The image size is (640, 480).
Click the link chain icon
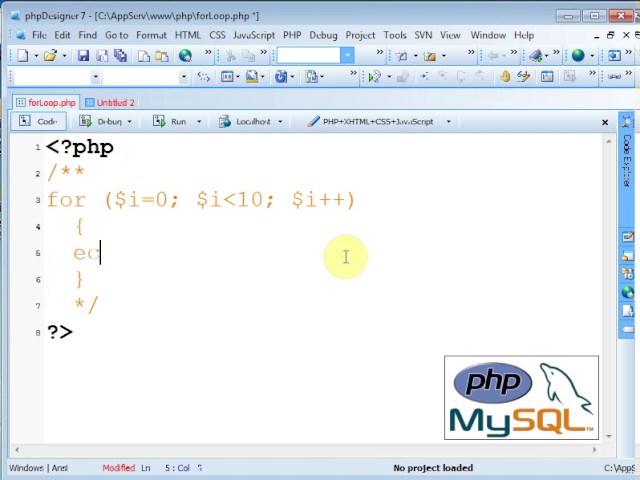[614, 76]
